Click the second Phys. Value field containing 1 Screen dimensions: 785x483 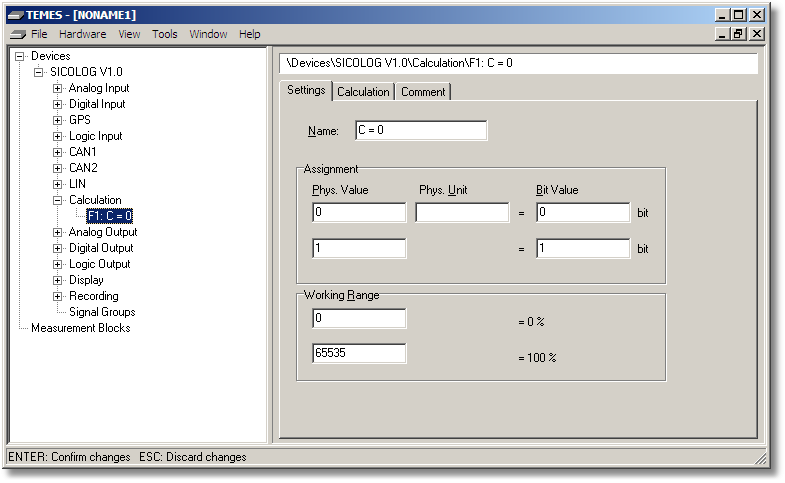(359, 248)
